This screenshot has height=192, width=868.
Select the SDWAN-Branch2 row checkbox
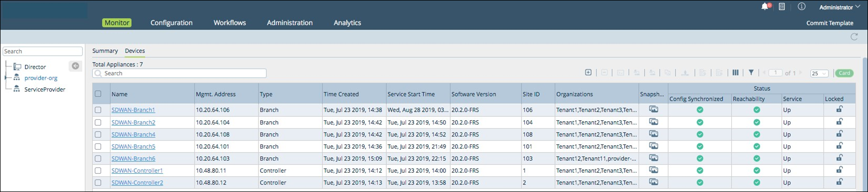tap(98, 122)
